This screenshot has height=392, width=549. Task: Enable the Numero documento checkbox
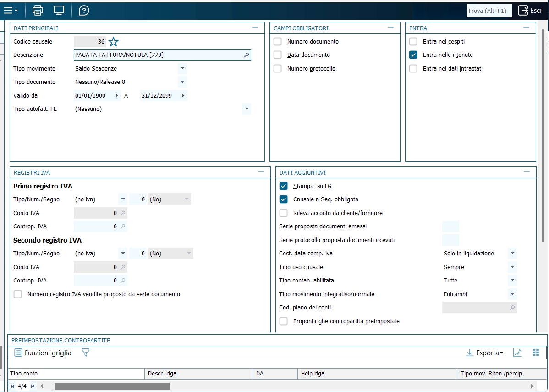(x=278, y=42)
